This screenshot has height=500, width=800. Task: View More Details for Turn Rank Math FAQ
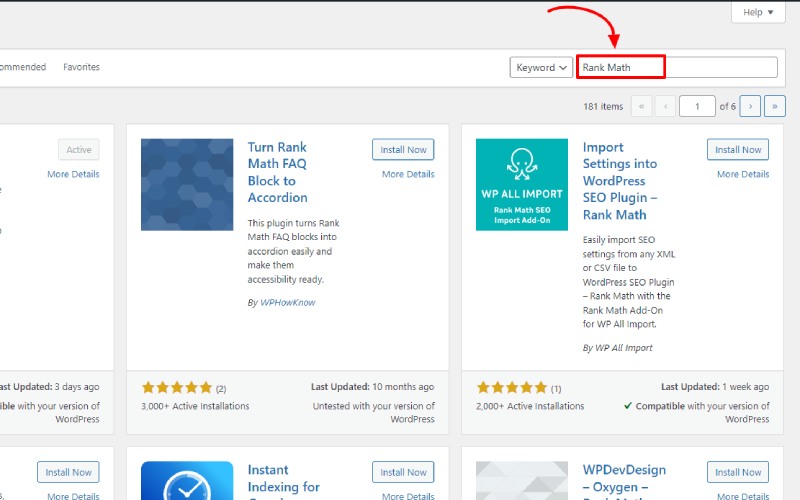pyautogui.click(x=408, y=174)
